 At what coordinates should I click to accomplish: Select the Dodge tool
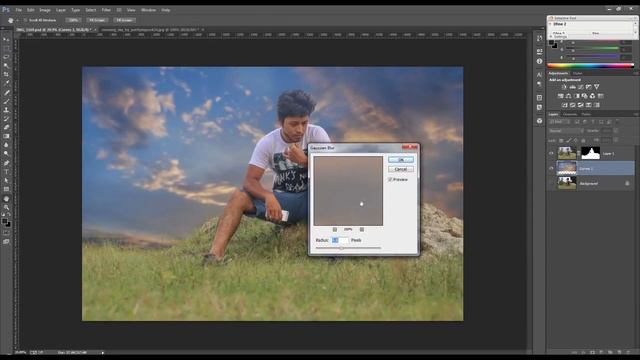point(6,154)
